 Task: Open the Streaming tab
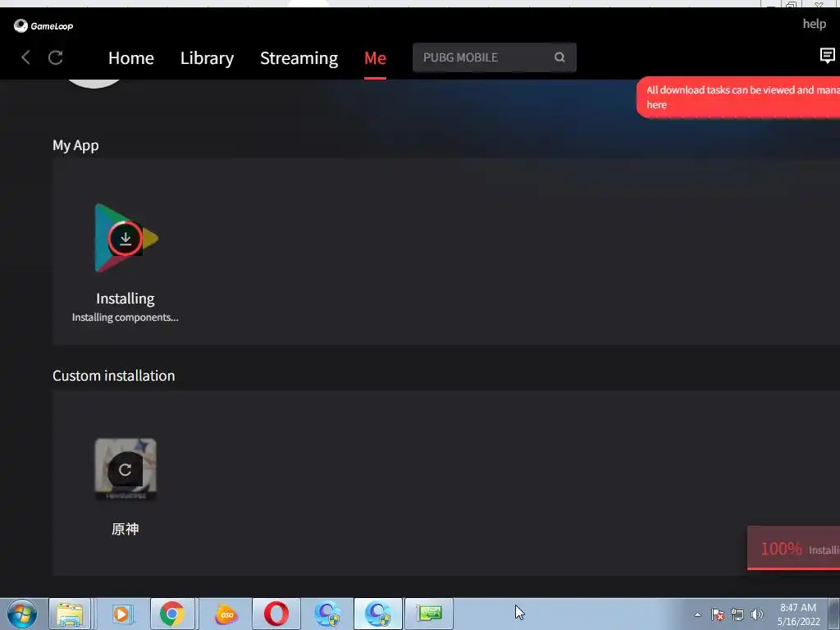[x=299, y=58]
